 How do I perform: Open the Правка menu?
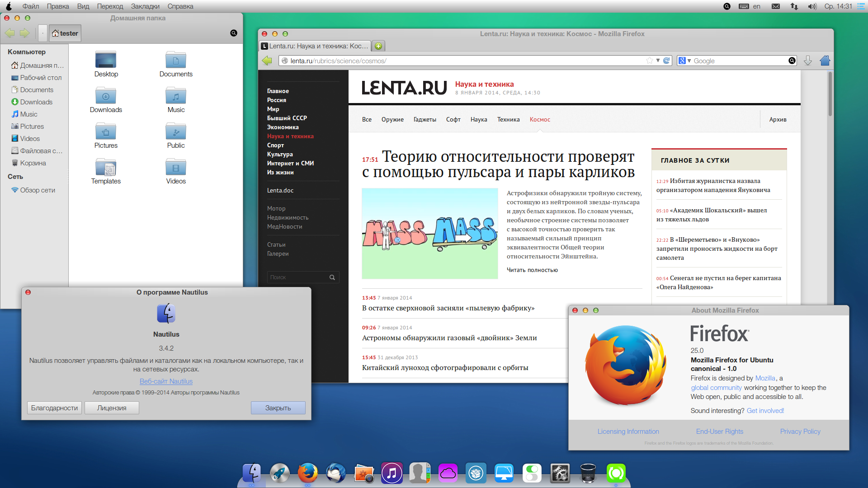[58, 6]
